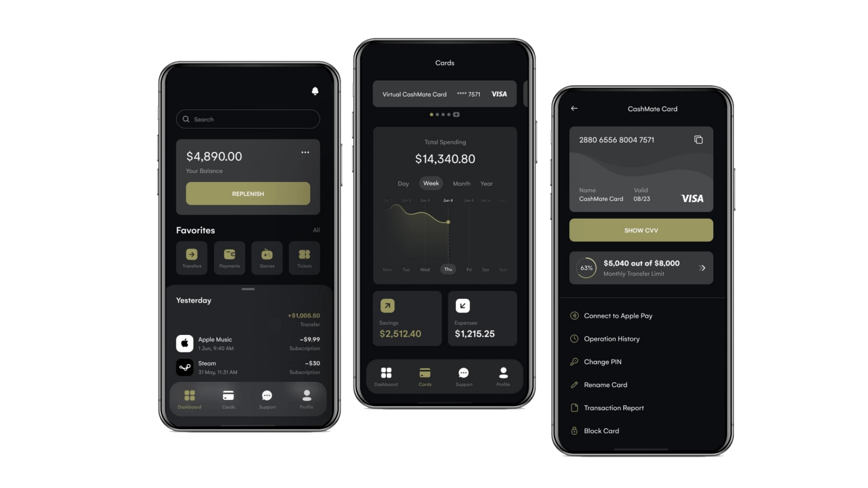868x488 pixels.
Task: Click REPLENISH balance button
Action: (x=248, y=194)
